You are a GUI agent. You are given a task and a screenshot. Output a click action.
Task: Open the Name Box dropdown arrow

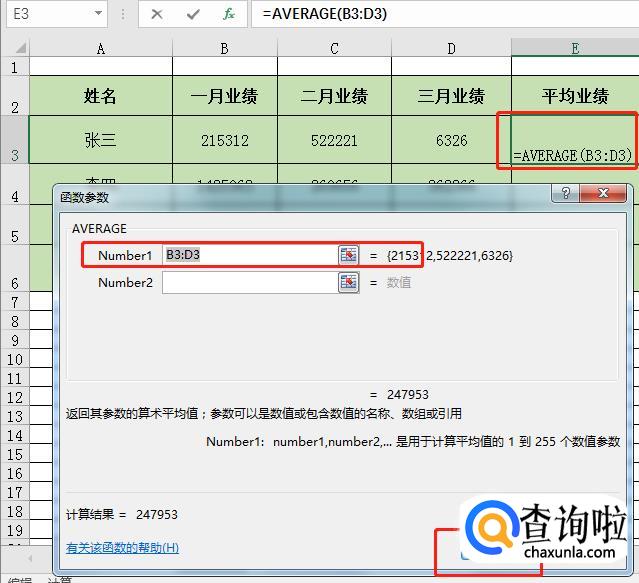click(97, 14)
